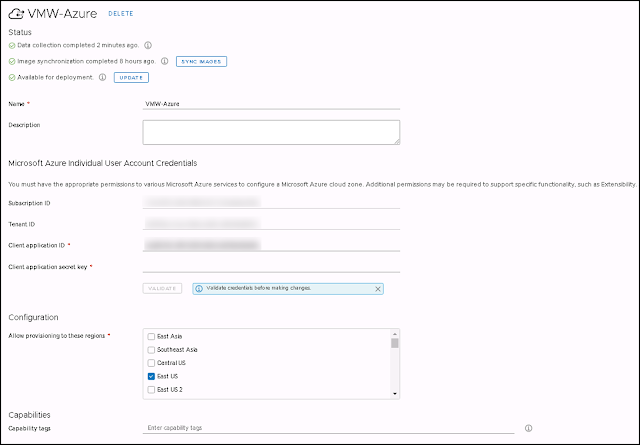This screenshot has height=445, width=640.
Task: Click the VALIDATE button
Action: pyautogui.click(x=162, y=289)
